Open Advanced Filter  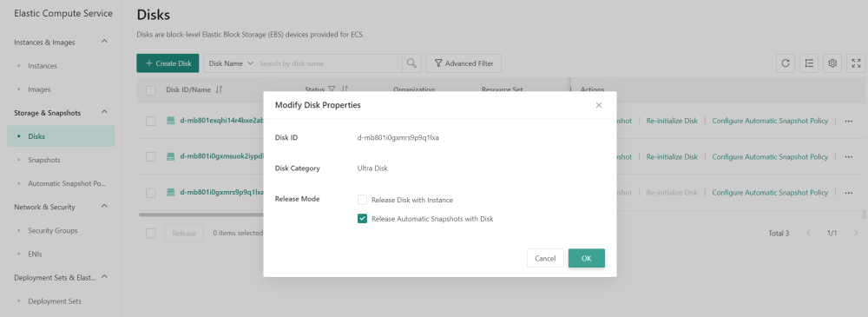pos(464,63)
